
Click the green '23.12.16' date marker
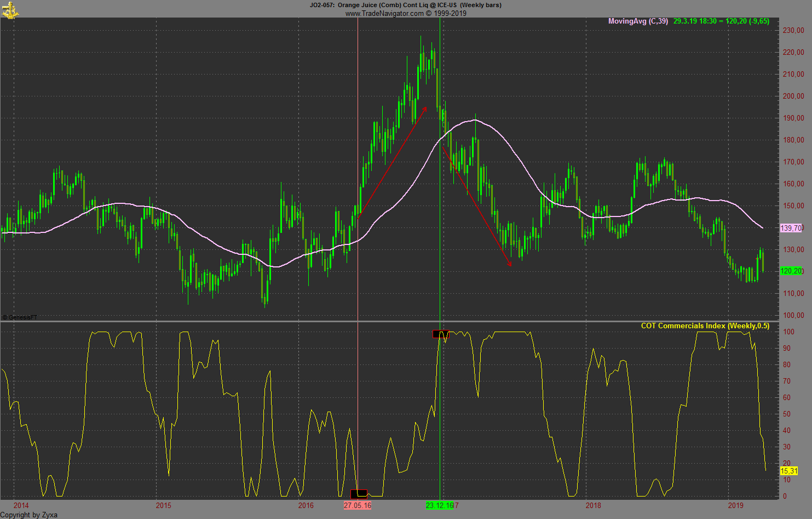tap(439, 505)
